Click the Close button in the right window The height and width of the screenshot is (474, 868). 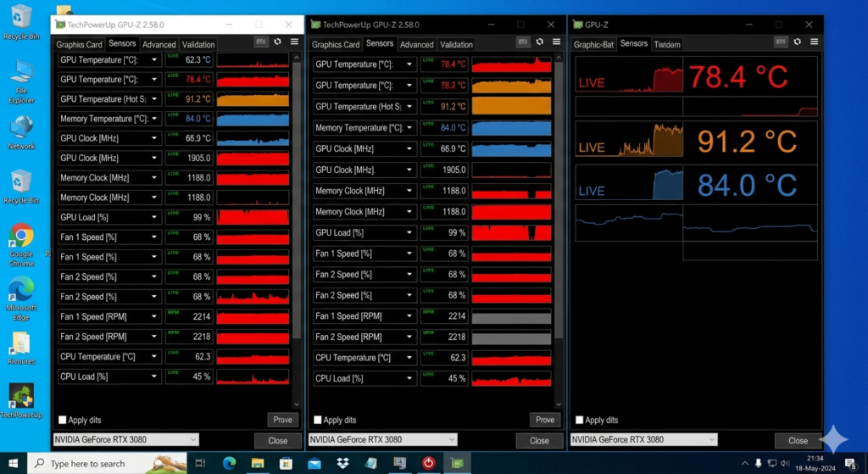798,441
